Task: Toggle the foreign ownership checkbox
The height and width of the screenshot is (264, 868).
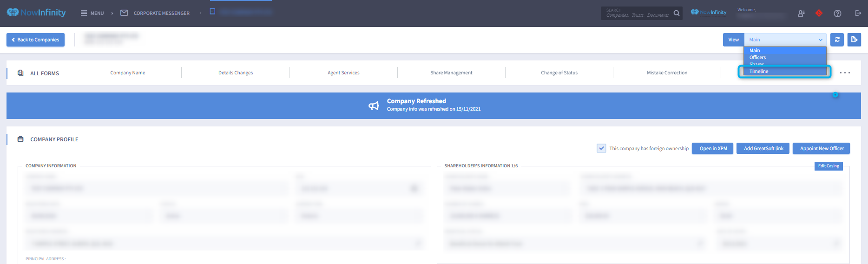Action: (x=601, y=148)
